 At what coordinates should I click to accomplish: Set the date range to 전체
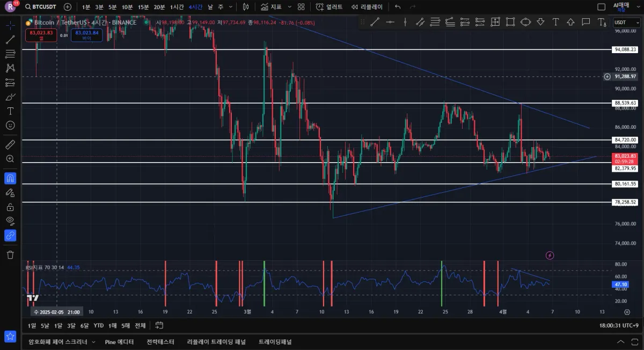pyautogui.click(x=140, y=325)
